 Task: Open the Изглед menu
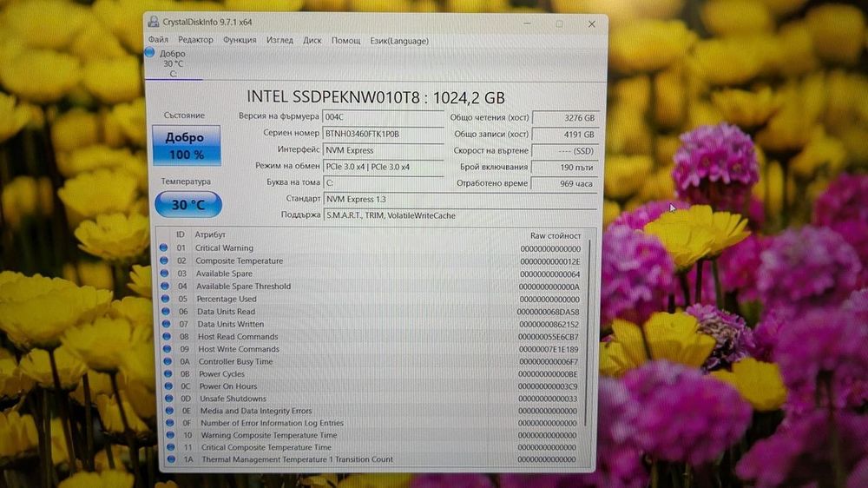coord(279,41)
